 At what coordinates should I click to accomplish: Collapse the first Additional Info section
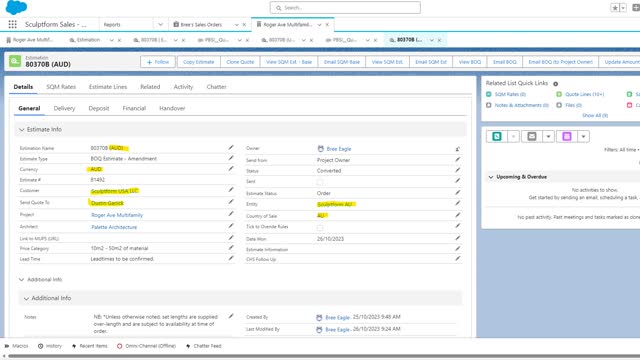pos(22,280)
